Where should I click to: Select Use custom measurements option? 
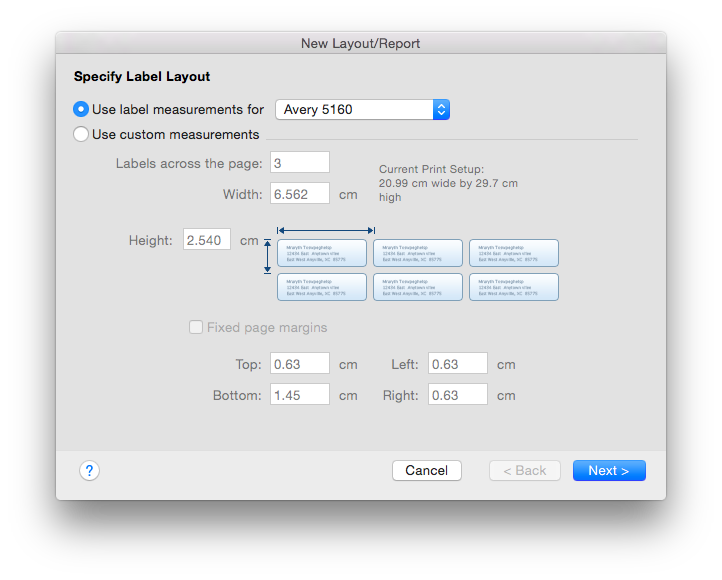pos(81,134)
